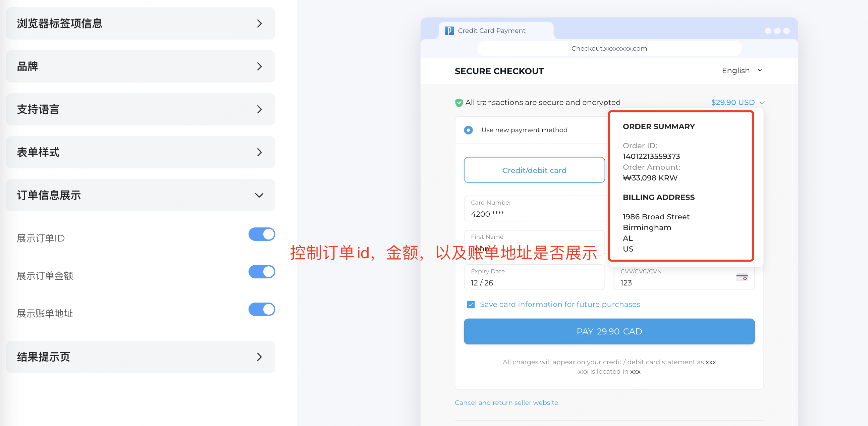Click the credit card icon in CVV field
The height and width of the screenshot is (426, 868).
point(742,277)
